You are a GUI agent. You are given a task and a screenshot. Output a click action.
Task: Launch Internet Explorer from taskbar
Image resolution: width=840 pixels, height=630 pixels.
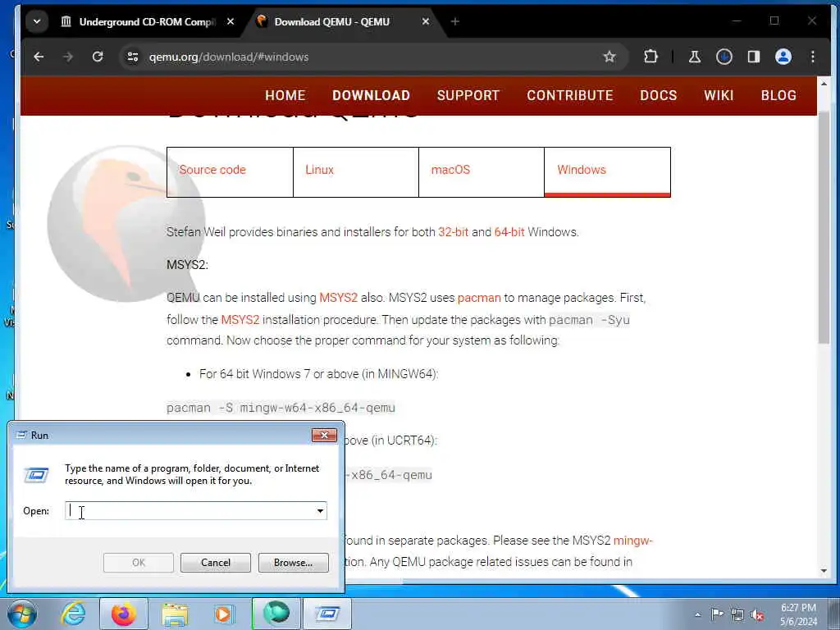coord(73,614)
